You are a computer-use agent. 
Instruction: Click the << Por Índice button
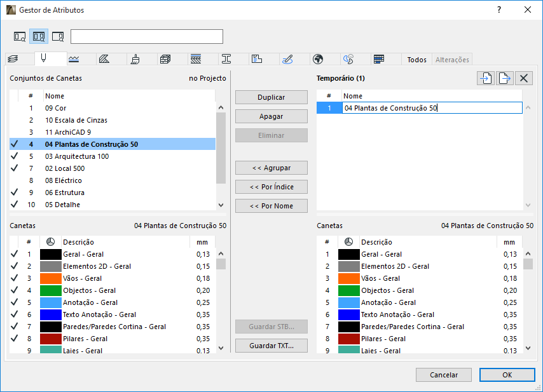271,187
